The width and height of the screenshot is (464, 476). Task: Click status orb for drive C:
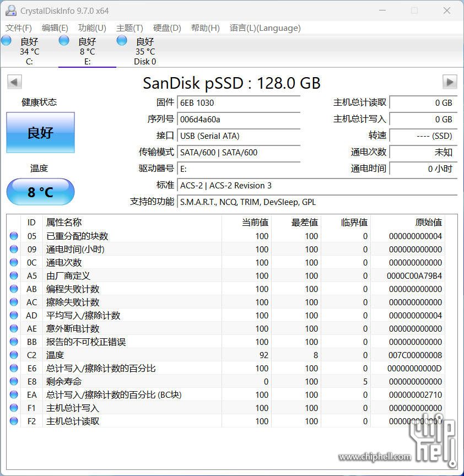click(x=7, y=41)
